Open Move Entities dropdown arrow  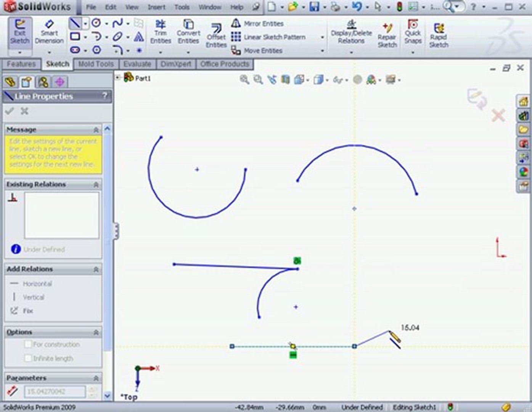[x=322, y=50]
